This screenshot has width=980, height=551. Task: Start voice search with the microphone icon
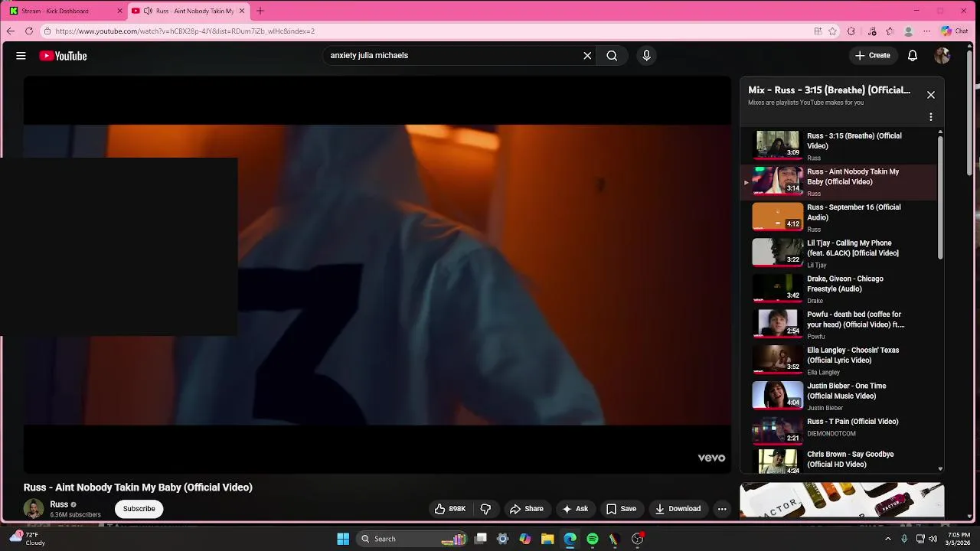[646, 56]
